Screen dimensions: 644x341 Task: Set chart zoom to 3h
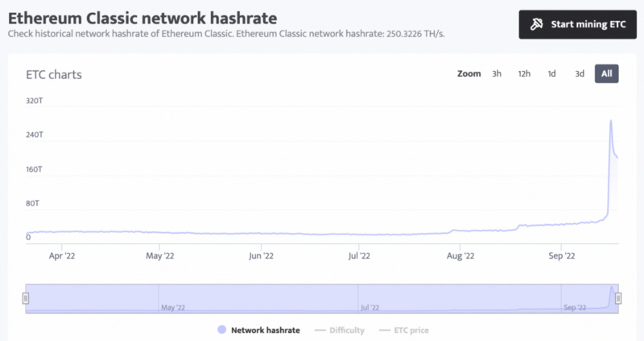coord(497,74)
